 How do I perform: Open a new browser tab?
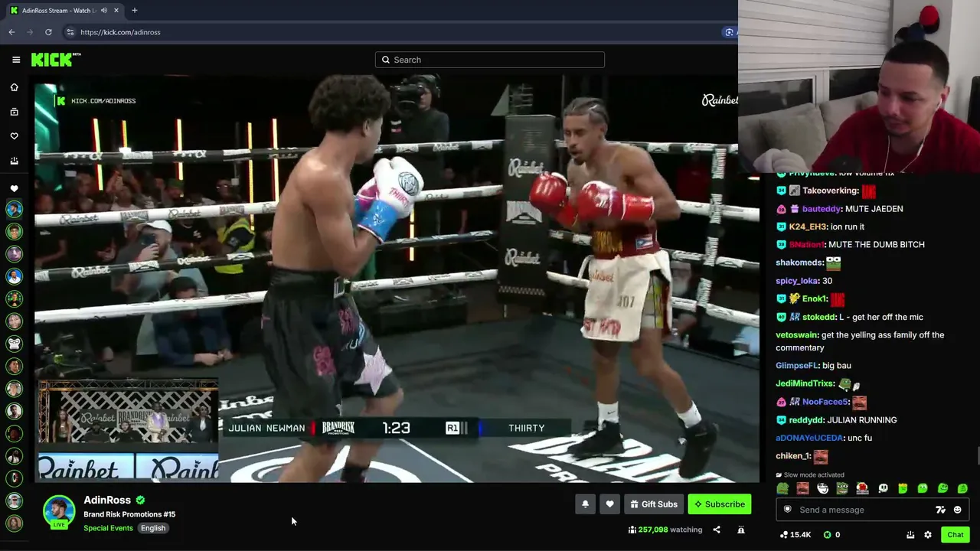coord(134,11)
